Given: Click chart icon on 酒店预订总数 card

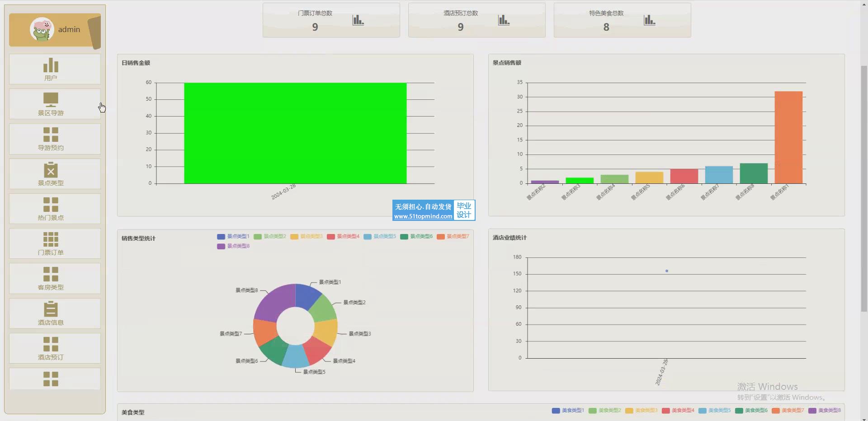Looking at the screenshot, I should pos(504,20).
